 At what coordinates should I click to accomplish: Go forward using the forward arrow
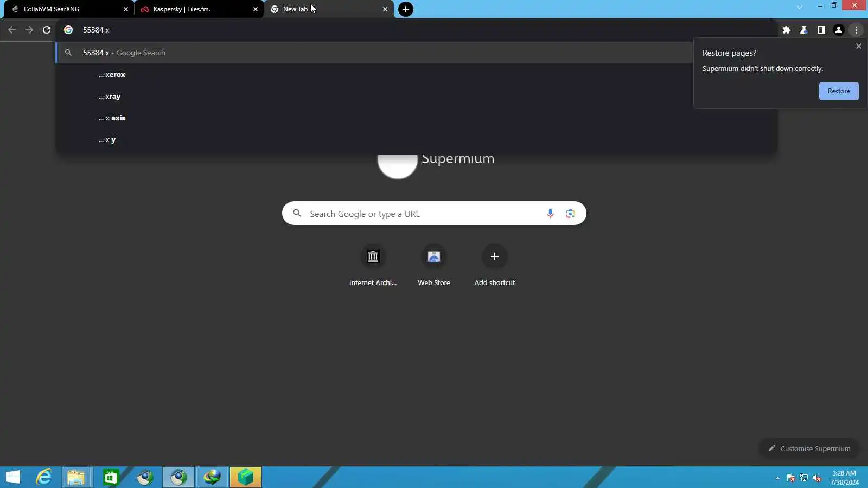[x=29, y=30]
